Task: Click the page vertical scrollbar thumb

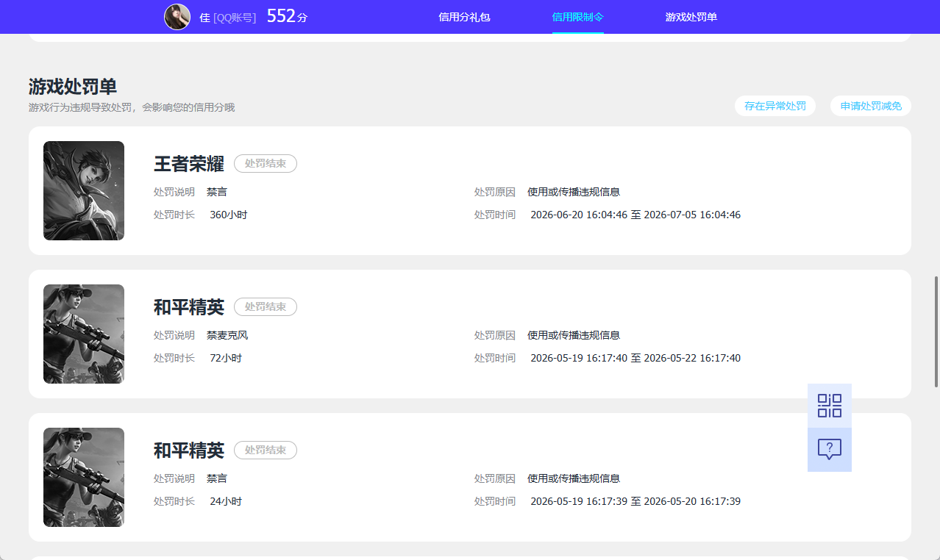Action: (936, 331)
